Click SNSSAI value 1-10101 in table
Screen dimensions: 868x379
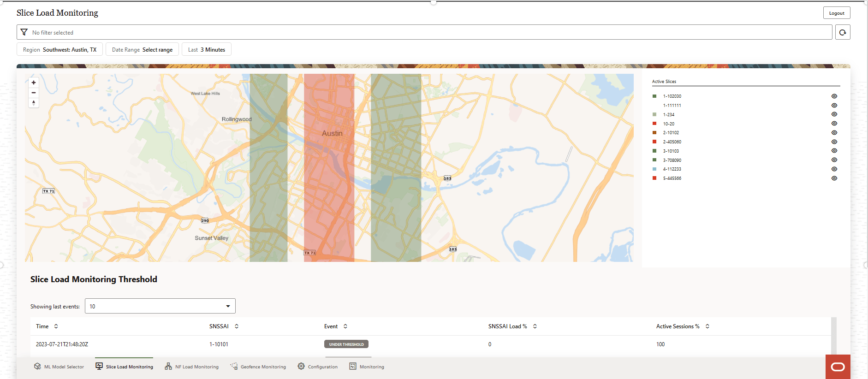219,344
